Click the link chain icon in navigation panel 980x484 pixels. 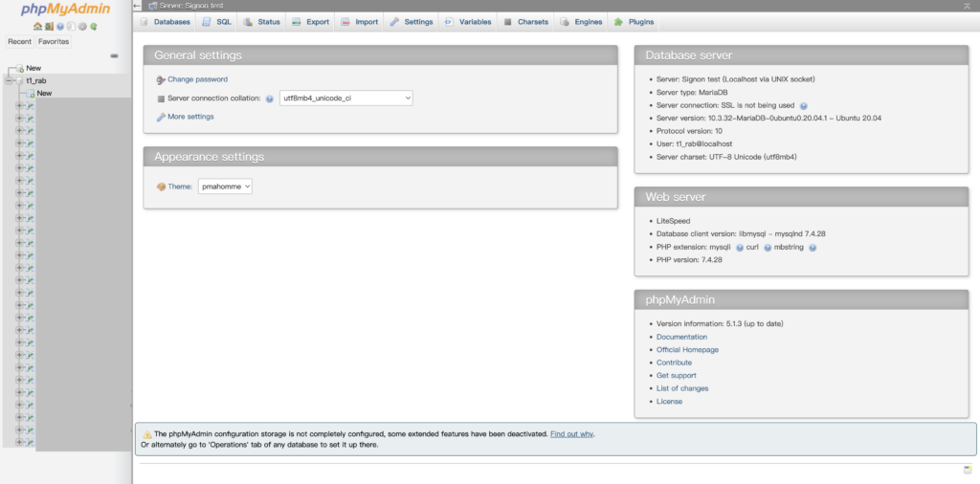[x=115, y=55]
